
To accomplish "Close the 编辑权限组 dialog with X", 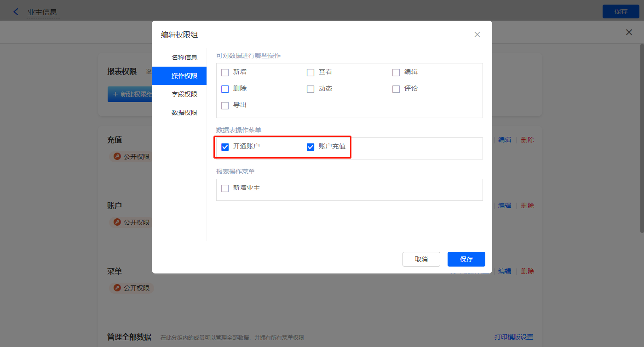I will [477, 34].
